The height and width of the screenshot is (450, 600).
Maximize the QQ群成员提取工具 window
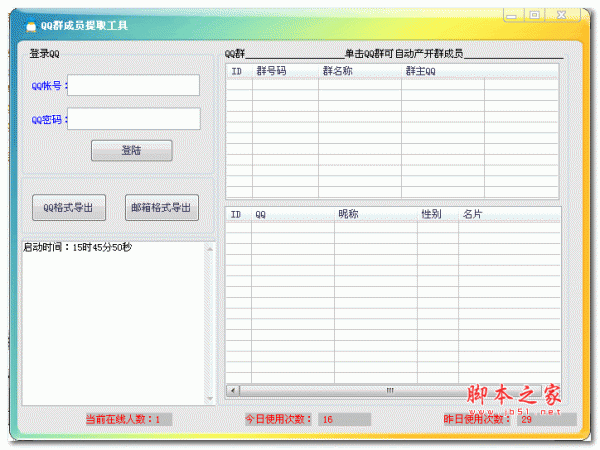click(534, 15)
